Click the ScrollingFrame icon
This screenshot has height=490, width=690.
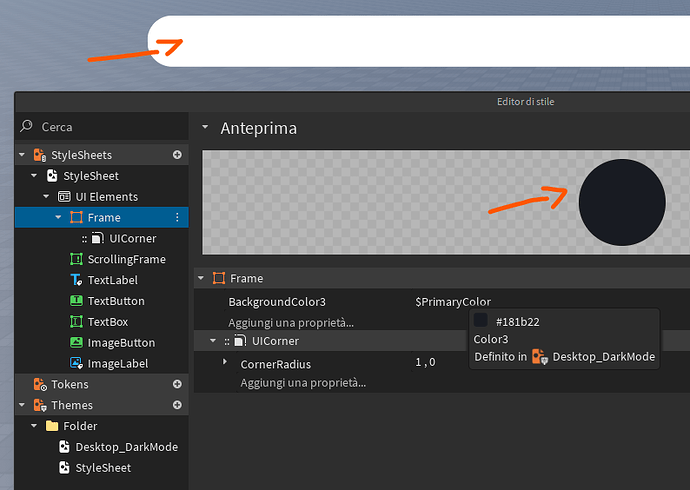click(x=76, y=259)
